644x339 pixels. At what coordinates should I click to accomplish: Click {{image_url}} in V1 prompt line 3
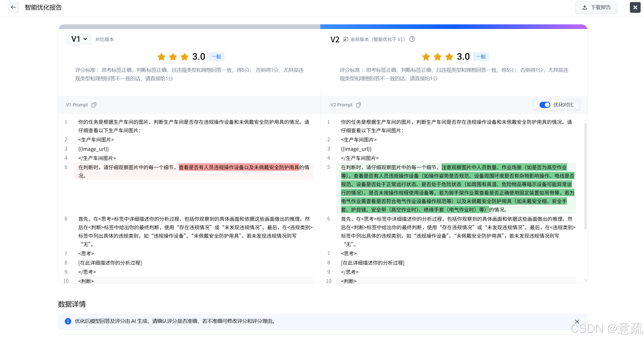click(x=93, y=149)
